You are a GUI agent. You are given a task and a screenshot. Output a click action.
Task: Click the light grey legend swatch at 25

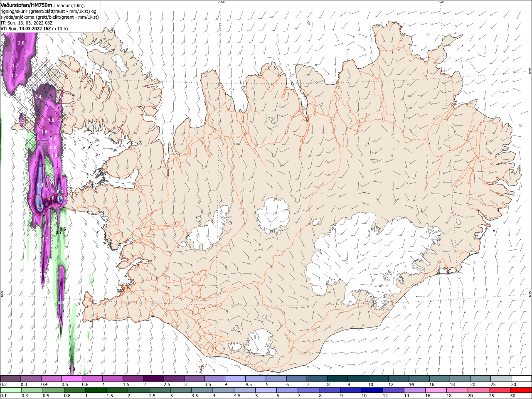coord(501,379)
